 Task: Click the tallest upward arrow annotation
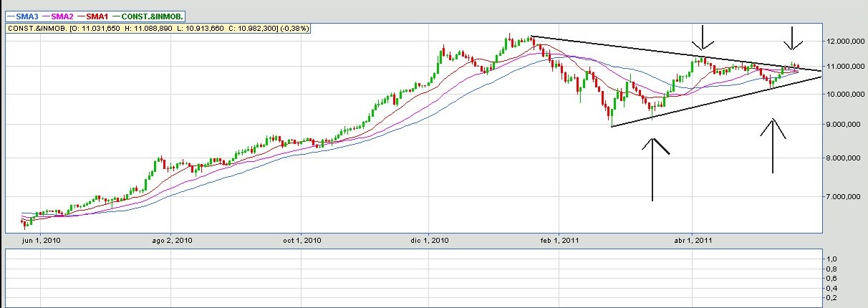point(652,169)
